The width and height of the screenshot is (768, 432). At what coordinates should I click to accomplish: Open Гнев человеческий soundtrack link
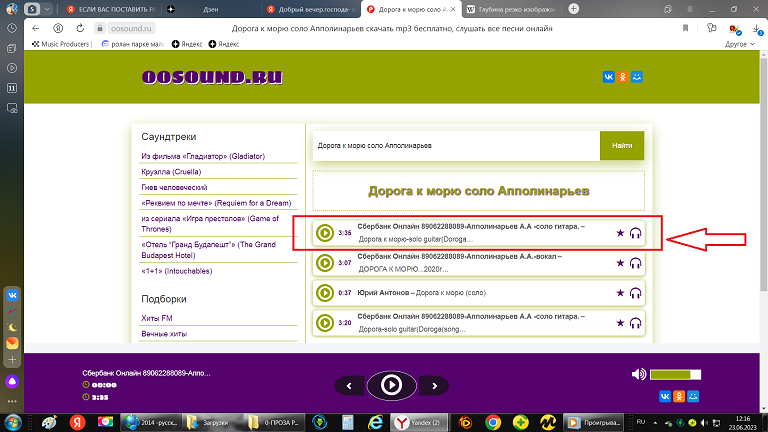174,188
